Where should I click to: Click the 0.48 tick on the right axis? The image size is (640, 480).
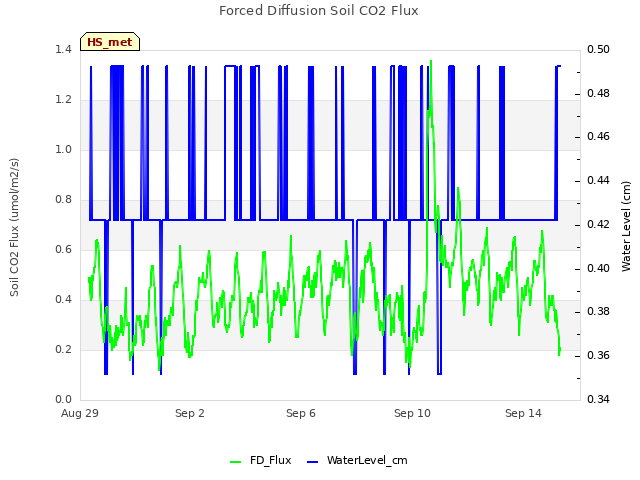click(x=598, y=93)
